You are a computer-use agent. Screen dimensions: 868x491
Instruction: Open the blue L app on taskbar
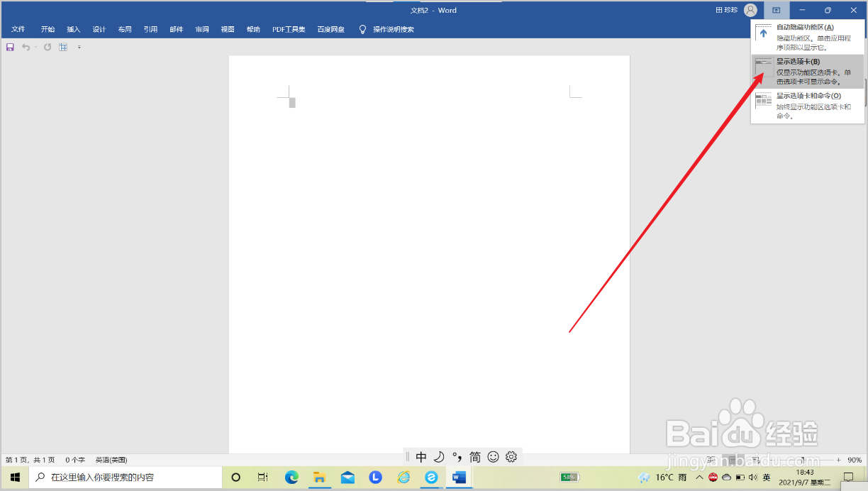coord(375,478)
